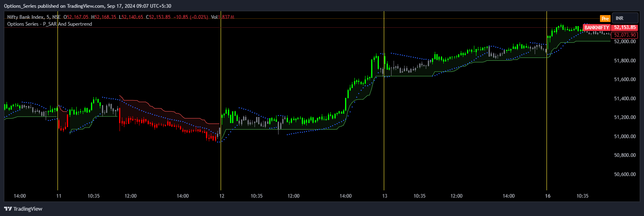Select the Options Series P_SAR And Supertrend legend

[x=50, y=24]
